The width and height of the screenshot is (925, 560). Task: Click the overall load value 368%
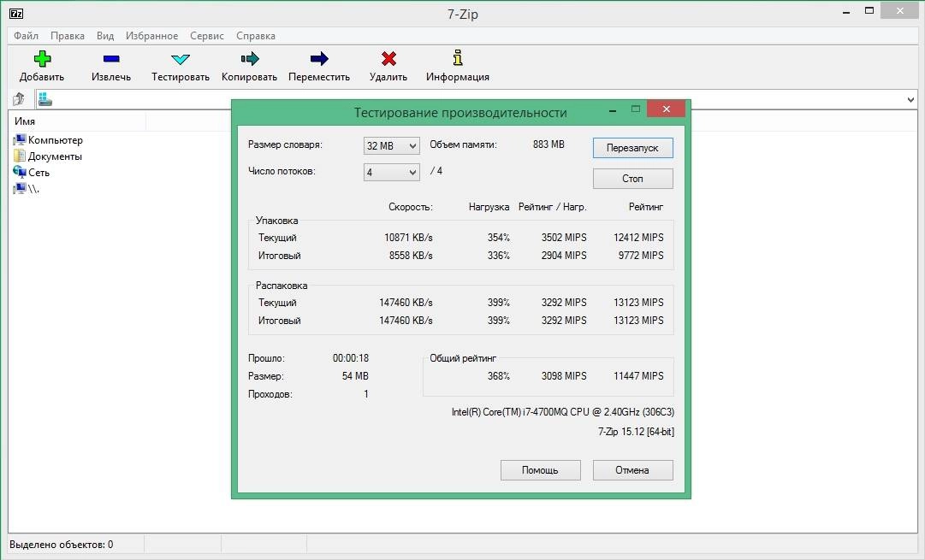499,376
